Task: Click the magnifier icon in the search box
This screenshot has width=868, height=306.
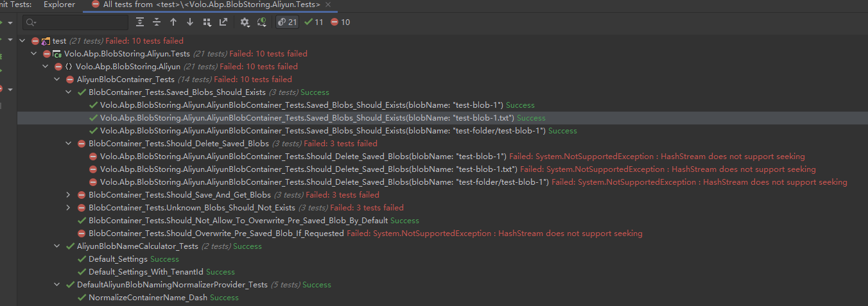Action: click(x=32, y=23)
